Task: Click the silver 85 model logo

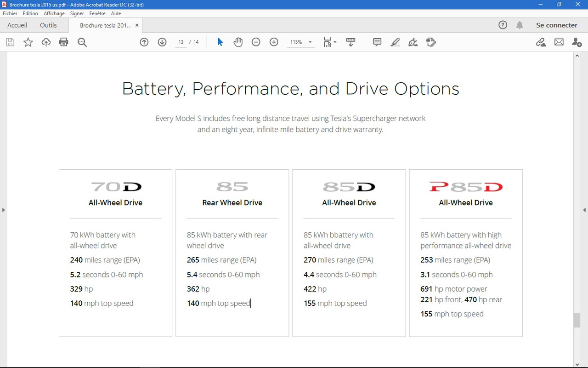Action: (232, 187)
